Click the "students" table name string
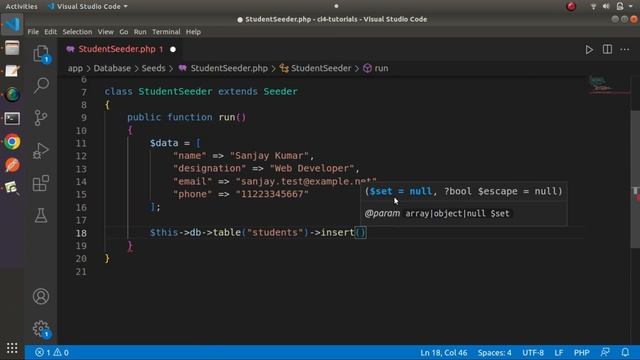This screenshot has width=640, height=360. [x=275, y=233]
